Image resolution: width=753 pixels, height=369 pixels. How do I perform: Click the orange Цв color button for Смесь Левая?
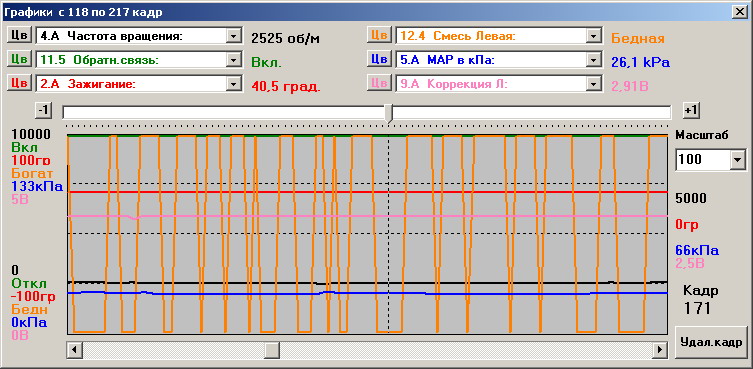[x=379, y=36]
